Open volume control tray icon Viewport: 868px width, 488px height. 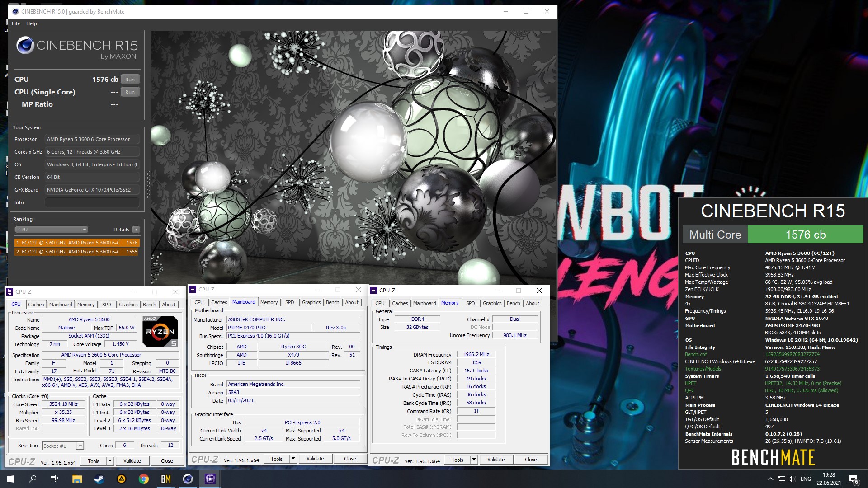click(792, 479)
